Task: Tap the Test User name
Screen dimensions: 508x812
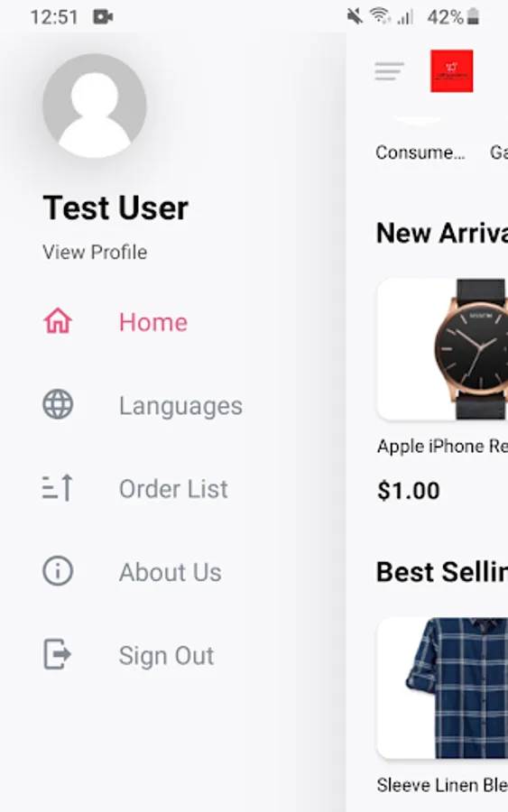Action: (x=115, y=208)
